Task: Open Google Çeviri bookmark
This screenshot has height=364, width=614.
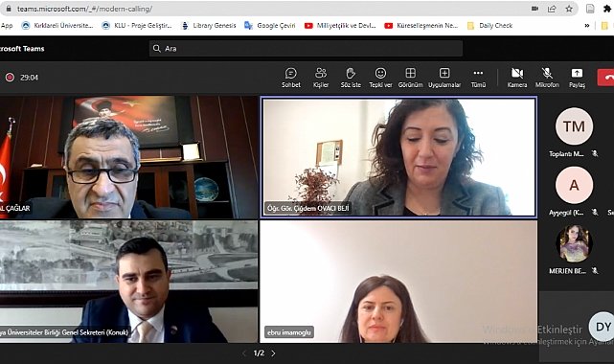Action: coord(270,26)
